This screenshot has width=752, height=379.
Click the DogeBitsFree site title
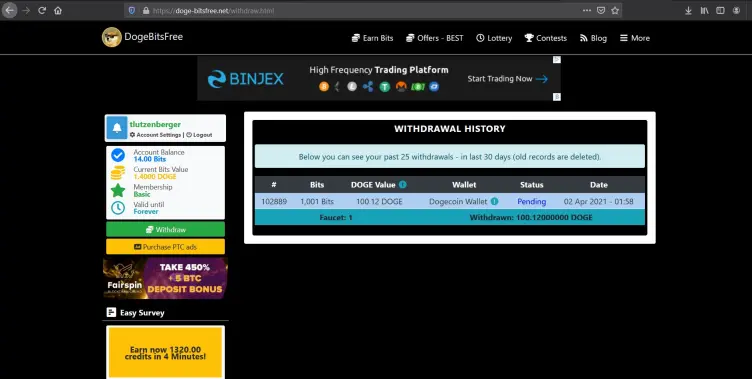(153, 37)
